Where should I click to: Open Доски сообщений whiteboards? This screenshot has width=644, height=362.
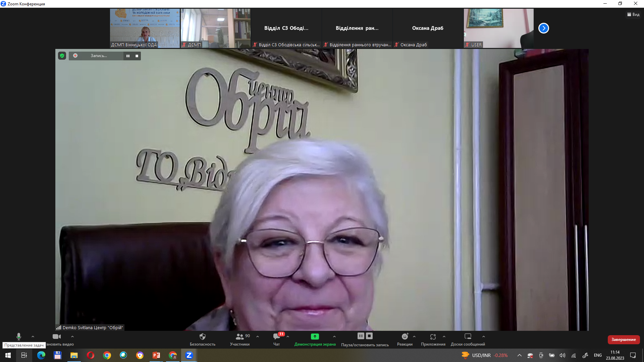pyautogui.click(x=468, y=339)
